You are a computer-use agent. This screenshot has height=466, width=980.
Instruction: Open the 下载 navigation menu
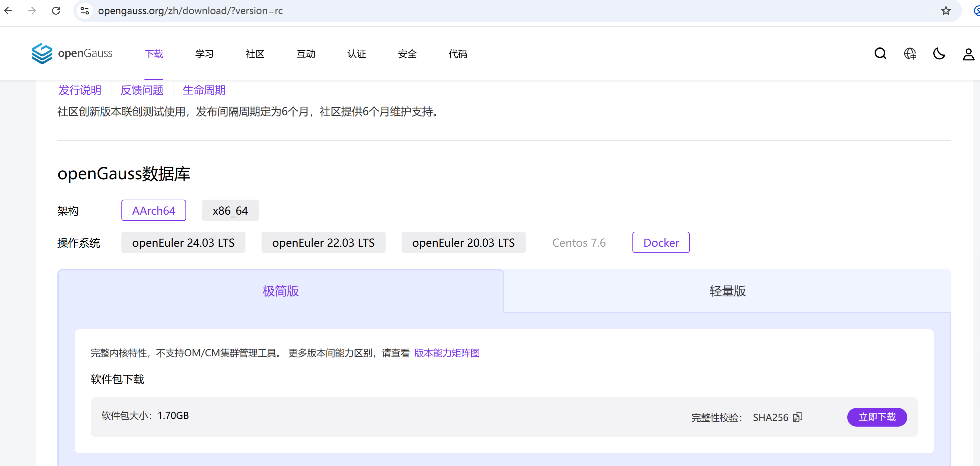click(154, 54)
